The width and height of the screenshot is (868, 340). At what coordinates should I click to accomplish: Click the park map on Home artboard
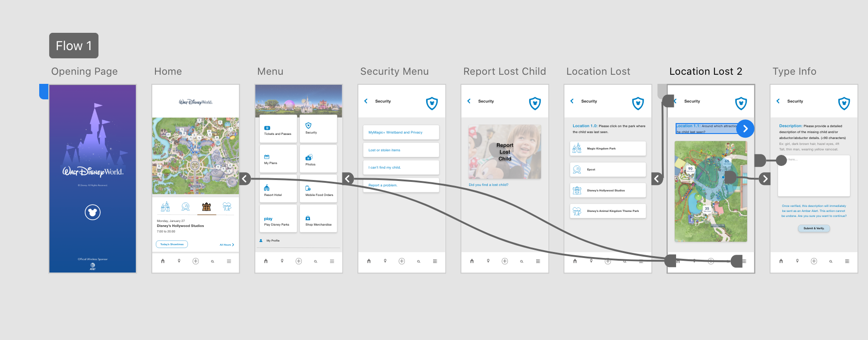point(196,156)
